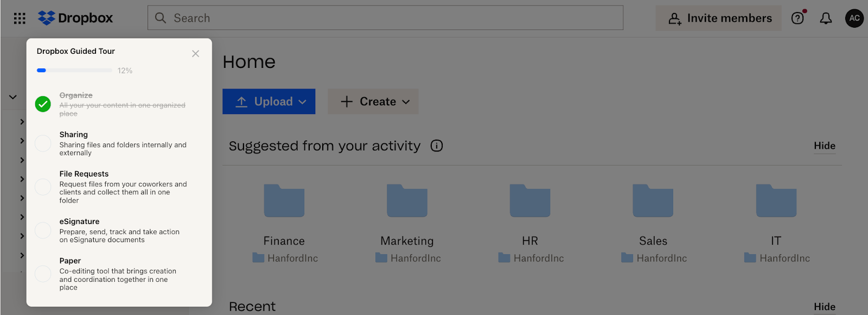This screenshot has height=315, width=868.
Task: Open the notifications bell
Action: coord(826,18)
